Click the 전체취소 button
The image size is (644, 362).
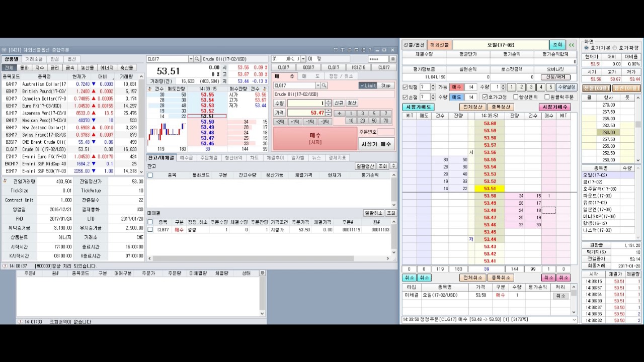473,278
